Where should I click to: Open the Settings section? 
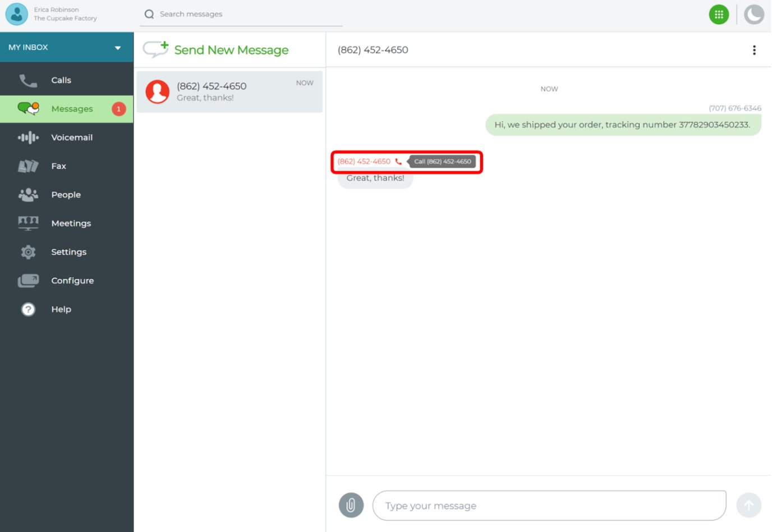pos(68,251)
